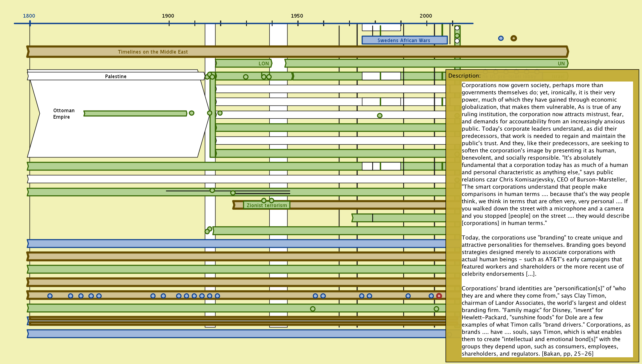
Task: Click the 1950 year label on the axis
Action: [297, 16]
